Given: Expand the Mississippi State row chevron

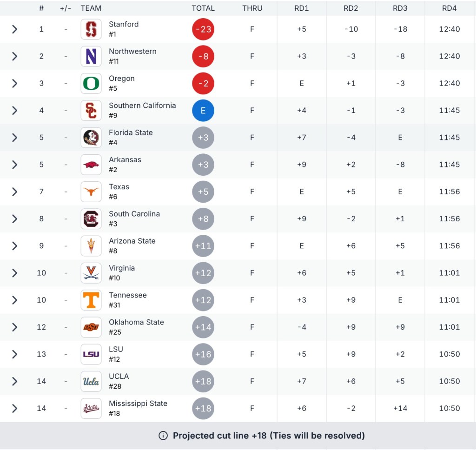Looking at the screenshot, I should pos(14,408).
